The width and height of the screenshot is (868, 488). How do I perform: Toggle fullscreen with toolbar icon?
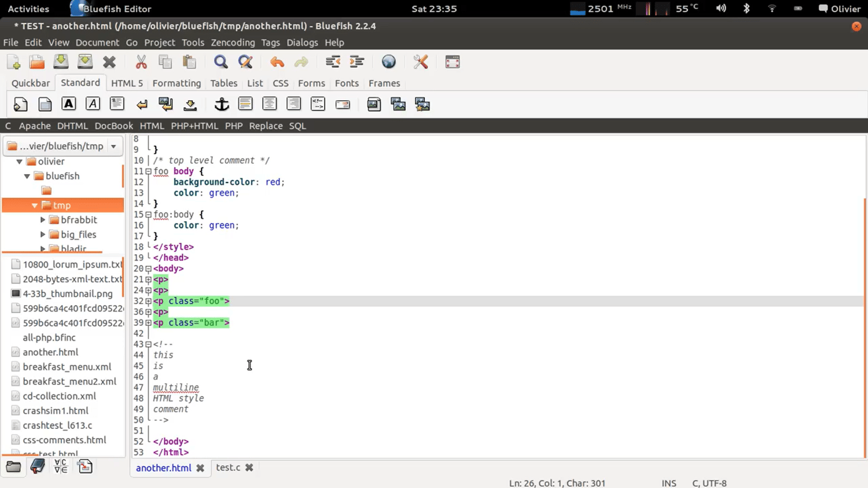point(453,62)
